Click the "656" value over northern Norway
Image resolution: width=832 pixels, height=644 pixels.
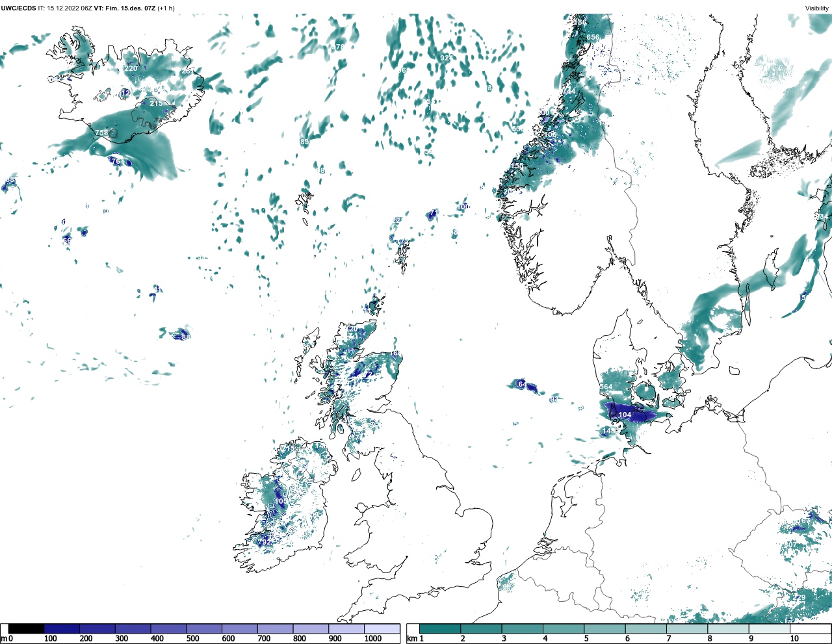(593, 38)
